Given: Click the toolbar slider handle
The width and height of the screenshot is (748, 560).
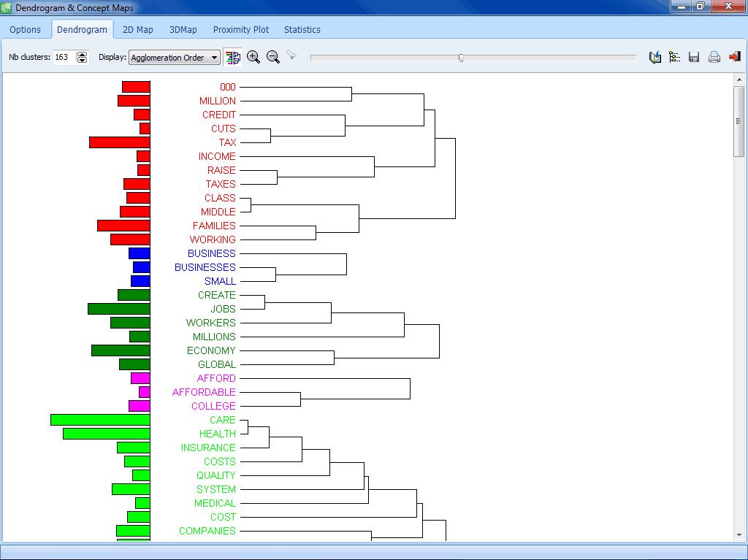Looking at the screenshot, I should tap(461, 58).
